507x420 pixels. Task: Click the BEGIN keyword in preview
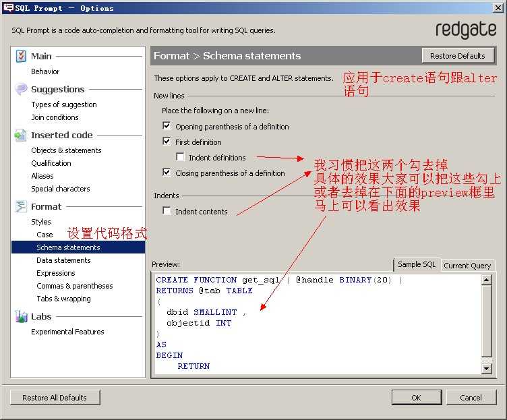tap(169, 355)
